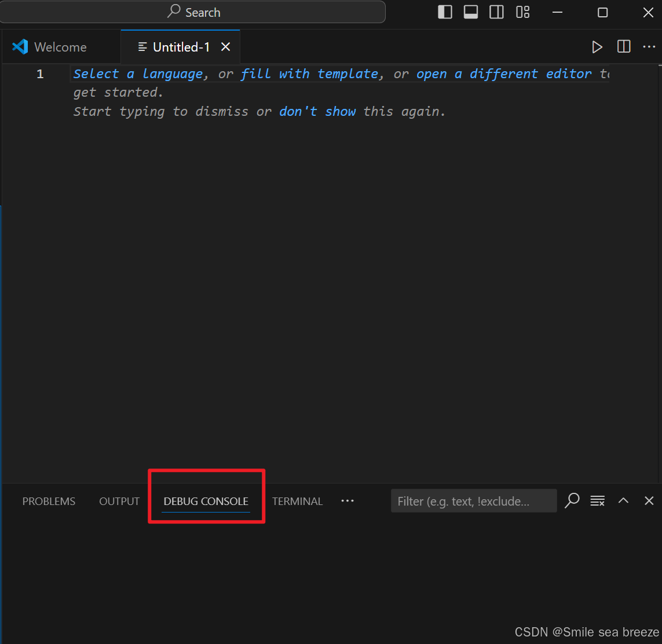Open additional panel views ellipsis
662x644 pixels.
click(x=348, y=501)
